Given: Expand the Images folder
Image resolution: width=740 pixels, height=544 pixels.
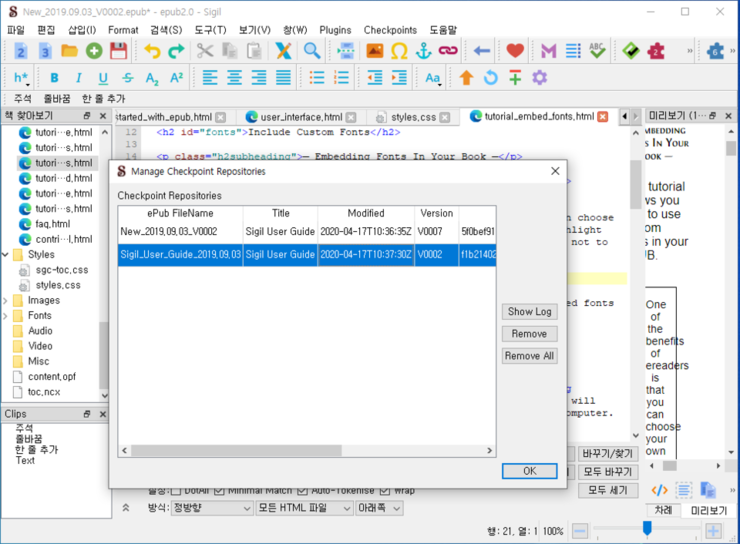Looking at the screenshot, I should (6, 301).
